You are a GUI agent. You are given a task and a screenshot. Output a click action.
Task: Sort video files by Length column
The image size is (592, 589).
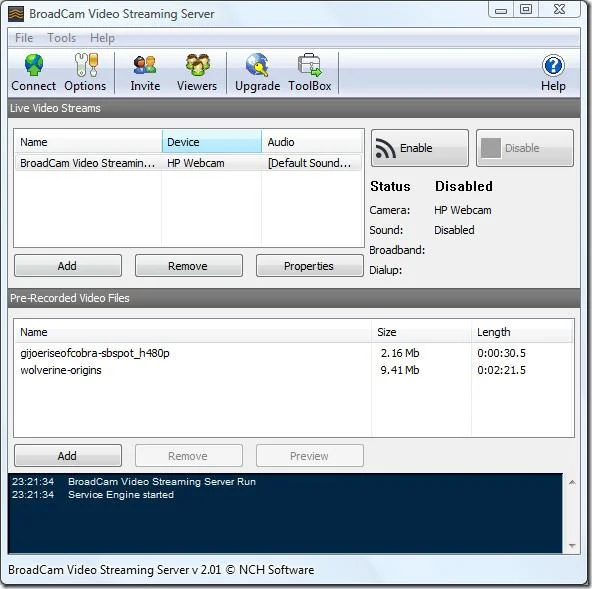(x=522, y=332)
